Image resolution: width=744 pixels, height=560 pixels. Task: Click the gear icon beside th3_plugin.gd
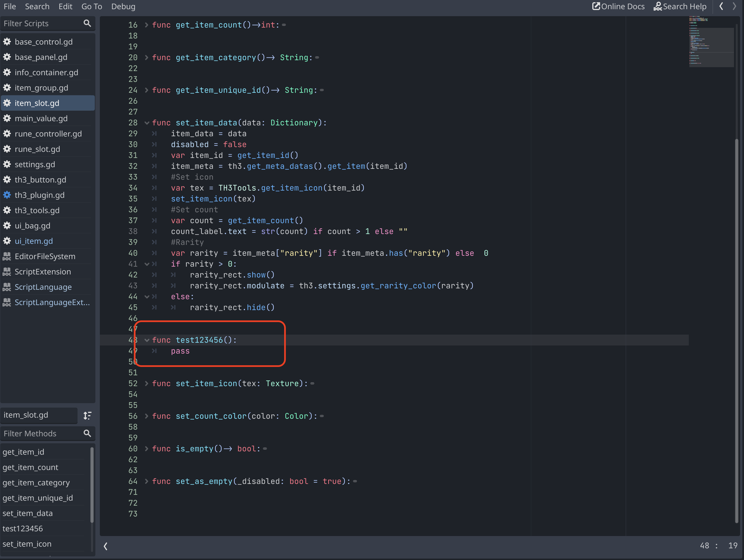tap(7, 195)
